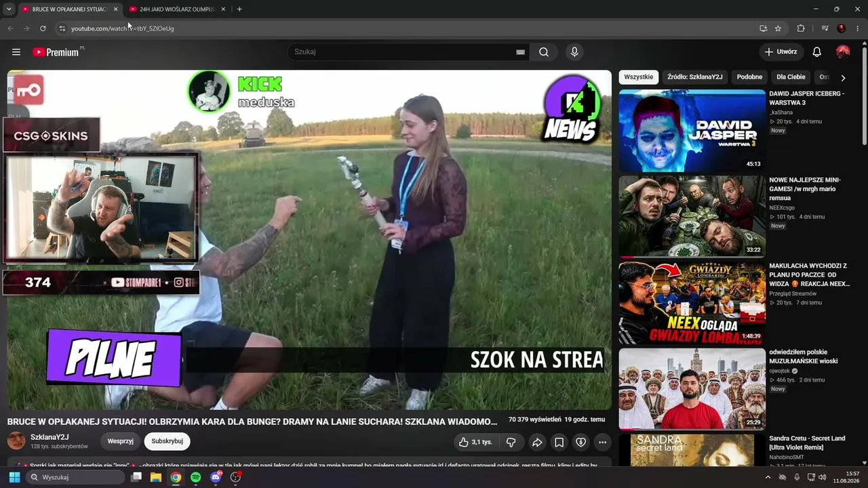
Task: Open File Explorer from the taskbar
Action: [x=155, y=477]
